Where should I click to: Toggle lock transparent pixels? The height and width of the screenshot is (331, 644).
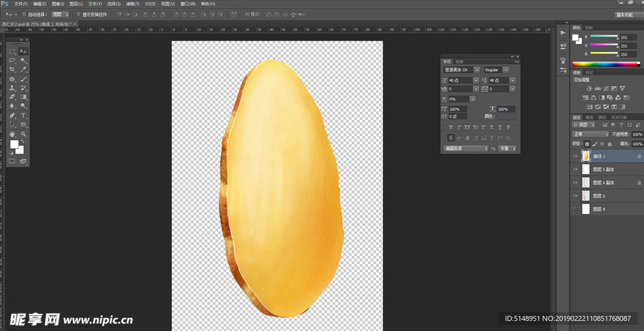587,144
